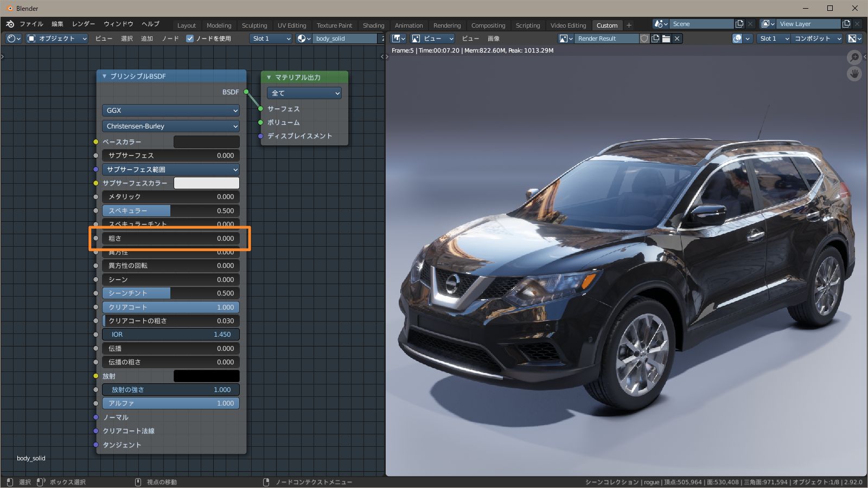Switch to the Layout workspace tab
This screenshot has width=868, height=488.
coord(187,25)
